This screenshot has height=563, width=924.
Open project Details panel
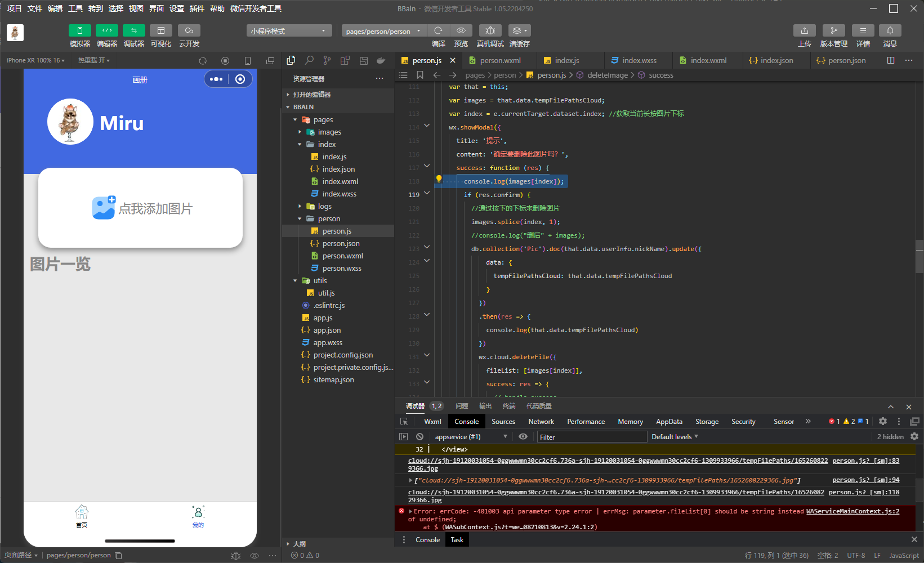[863, 30]
